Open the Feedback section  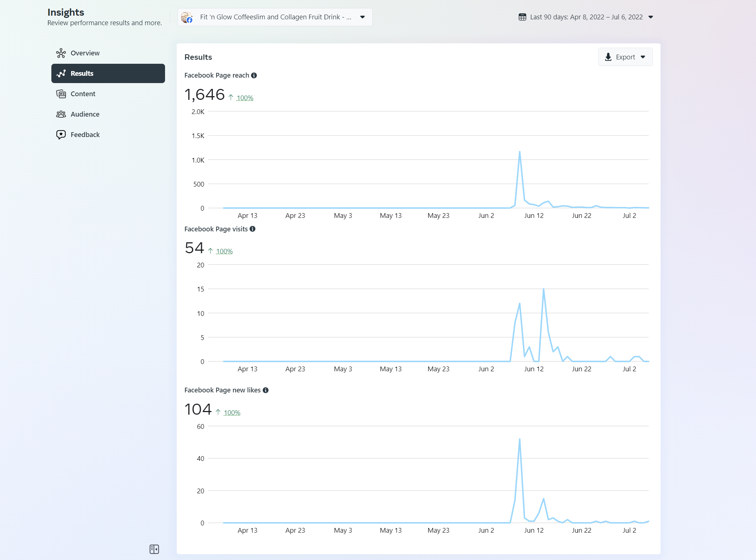[108, 135]
